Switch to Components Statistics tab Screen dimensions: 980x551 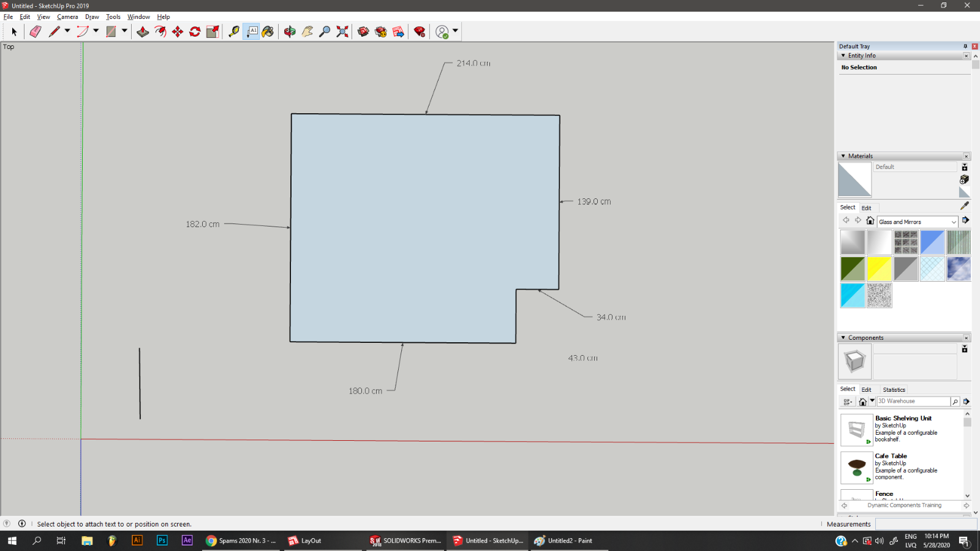point(894,390)
